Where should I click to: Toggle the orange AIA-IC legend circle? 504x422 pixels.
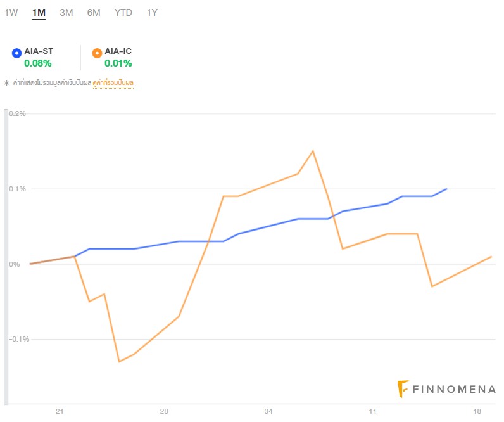tap(97, 53)
